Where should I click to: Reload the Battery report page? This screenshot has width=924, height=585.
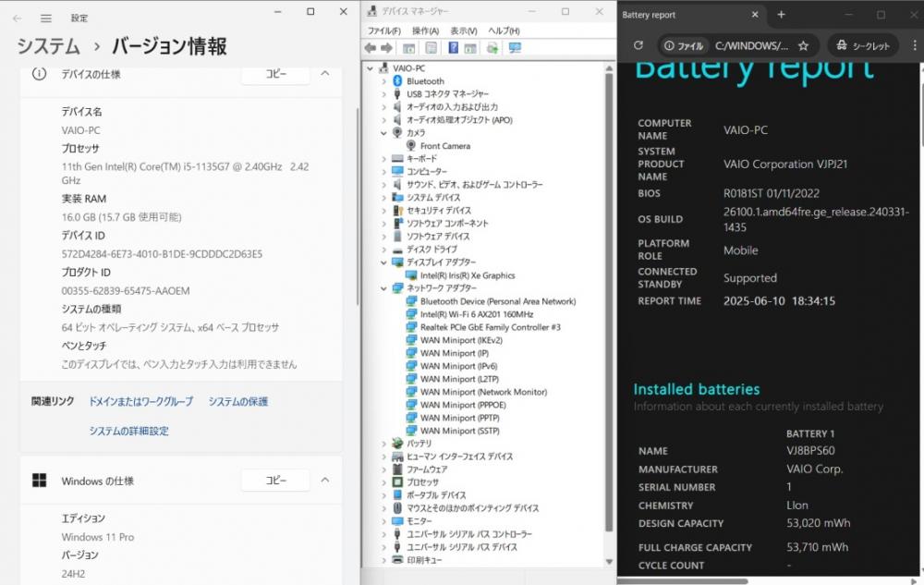[638, 45]
